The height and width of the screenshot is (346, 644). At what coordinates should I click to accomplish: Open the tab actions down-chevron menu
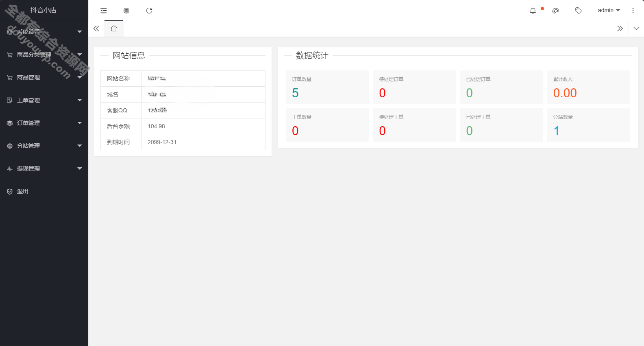point(636,28)
